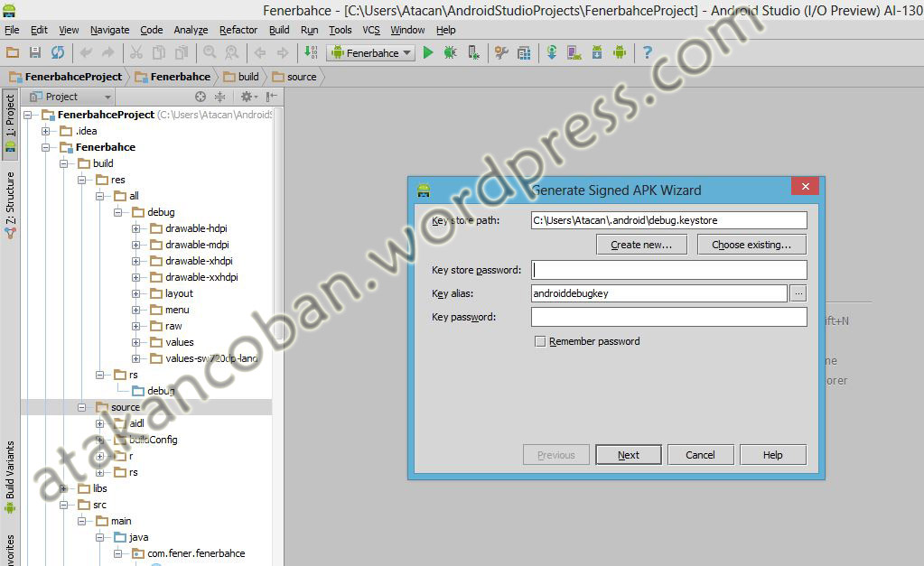The height and width of the screenshot is (566, 924).
Task: Click the Make Project icon
Action: (x=311, y=53)
